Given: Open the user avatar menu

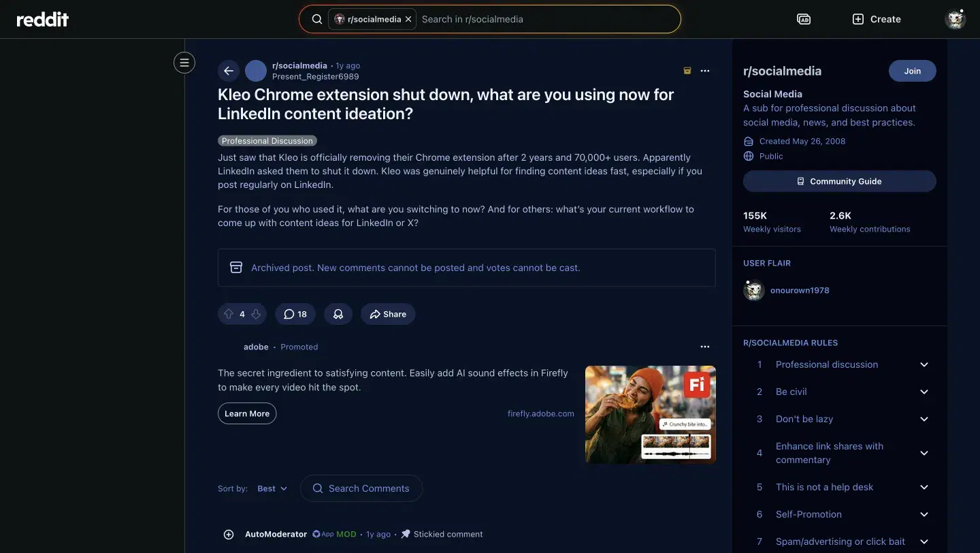Looking at the screenshot, I should (x=955, y=19).
